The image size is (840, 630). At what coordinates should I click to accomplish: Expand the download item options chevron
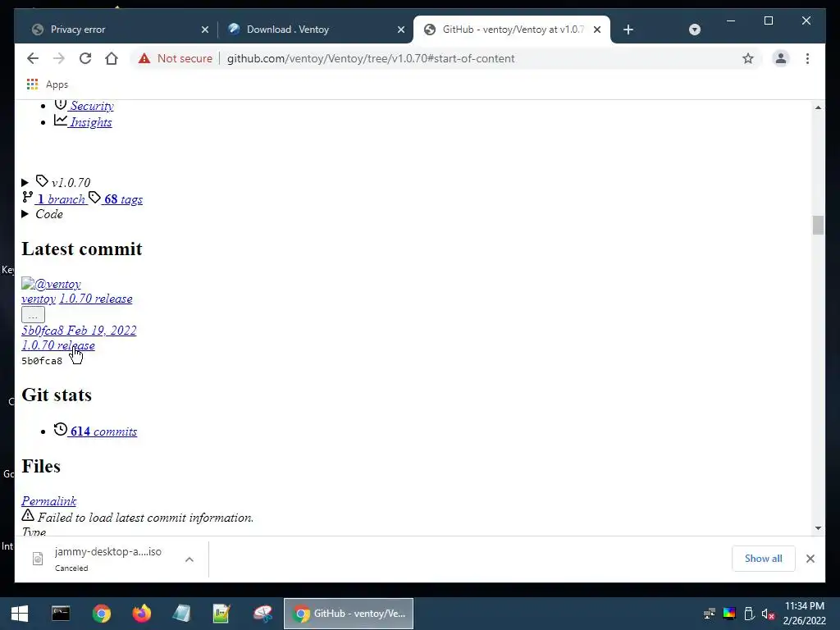point(189,559)
